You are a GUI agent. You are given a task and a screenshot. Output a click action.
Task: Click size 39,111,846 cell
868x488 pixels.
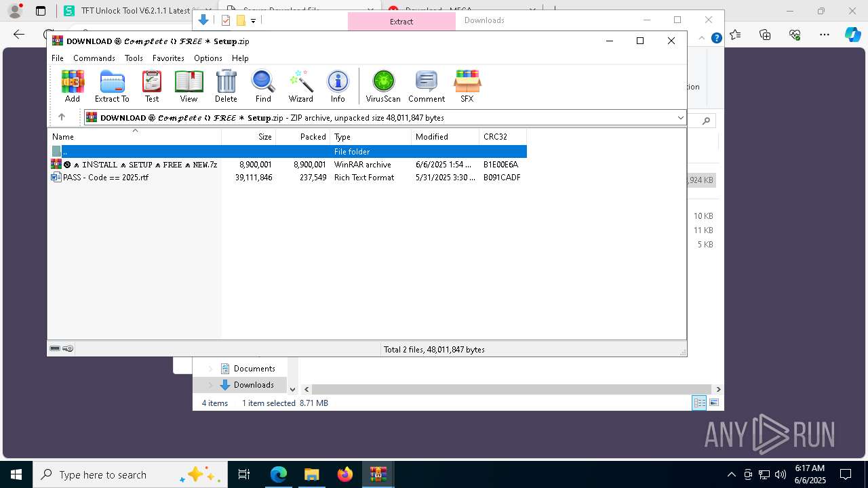[254, 177]
